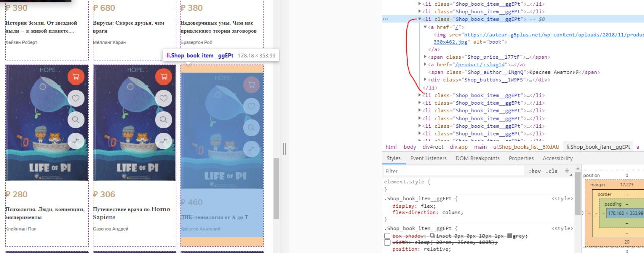The width and height of the screenshot is (644, 253).
Task: Click the grey color swatch in box-shadow
Action: (510, 236)
